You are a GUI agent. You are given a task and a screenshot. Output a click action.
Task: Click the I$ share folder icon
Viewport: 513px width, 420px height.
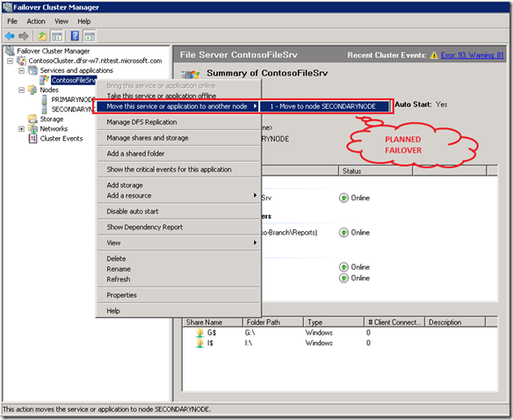click(x=199, y=343)
